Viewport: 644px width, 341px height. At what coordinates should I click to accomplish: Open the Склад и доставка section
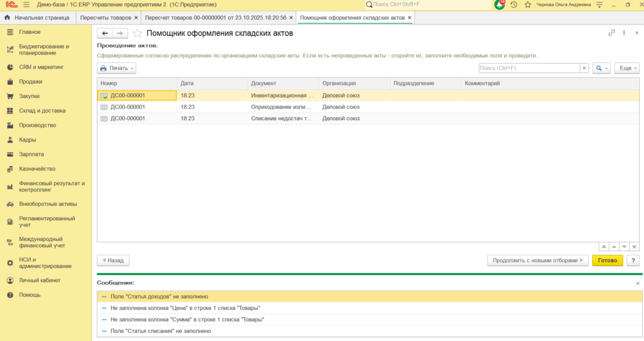42,111
